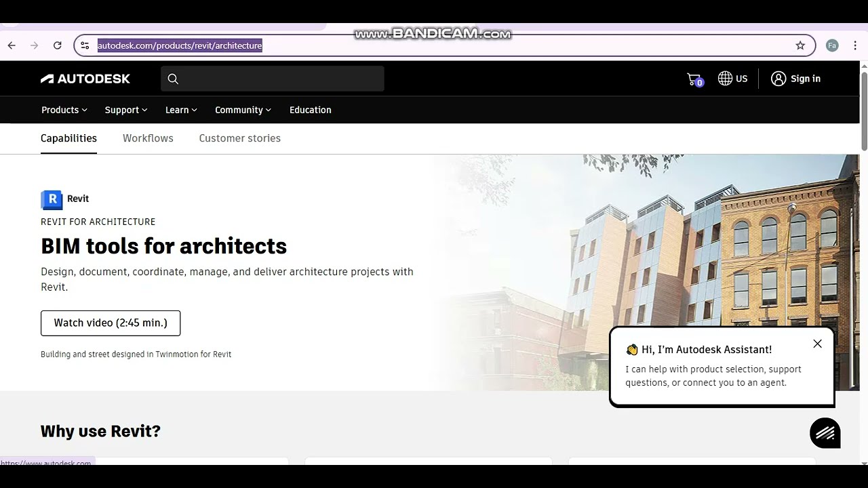The height and width of the screenshot is (488, 868).
Task: Click the "Hi, I'm Autodesk Assistant!" text
Action: 707,350
